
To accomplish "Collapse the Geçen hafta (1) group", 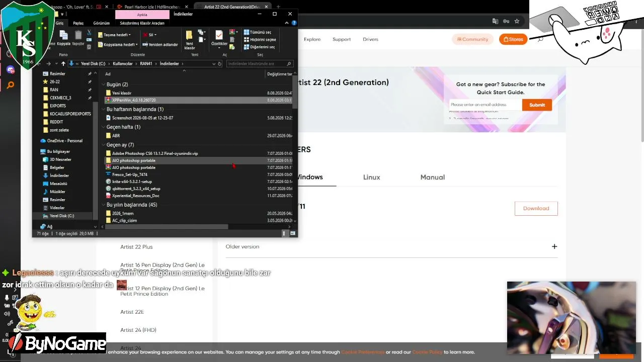I will pyautogui.click(x=103, y=127).
